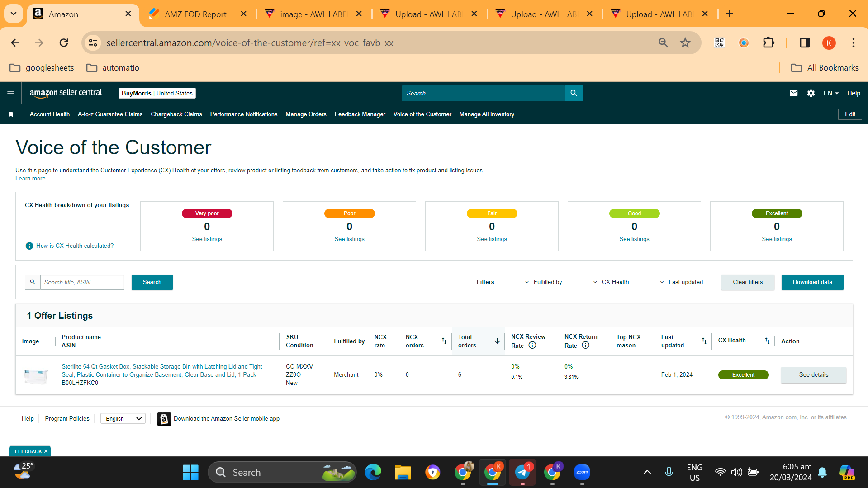Sort by Last updated column arrows
The image size is (868, 488).
click(x=704, y=341)
